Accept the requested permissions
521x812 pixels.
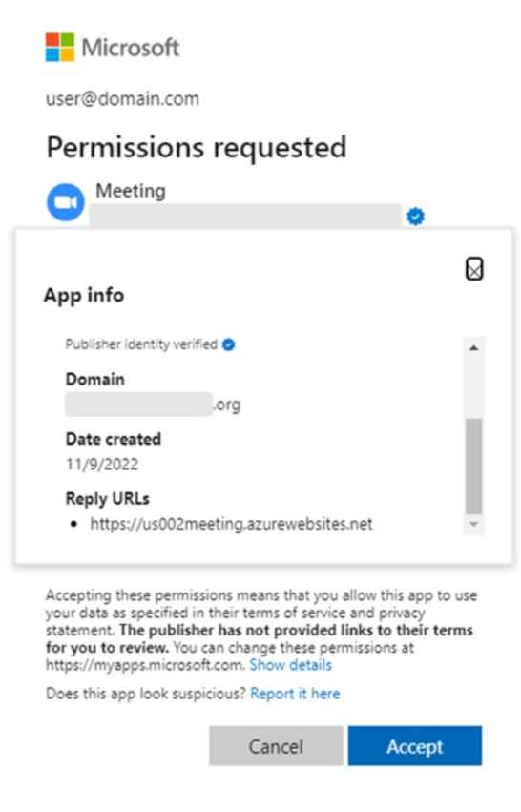(x=415, y=746)
